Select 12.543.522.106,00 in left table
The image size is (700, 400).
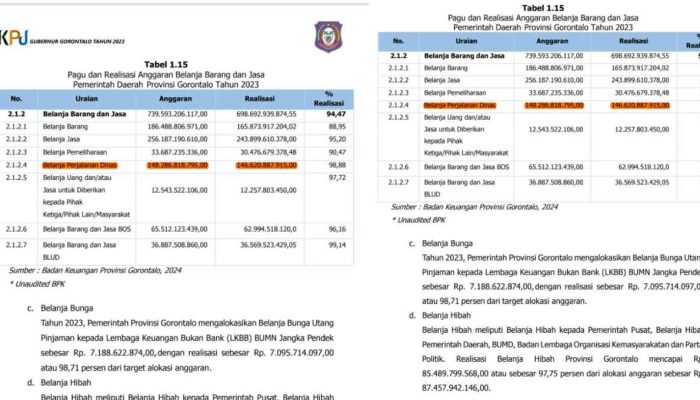tap(179, 190)
